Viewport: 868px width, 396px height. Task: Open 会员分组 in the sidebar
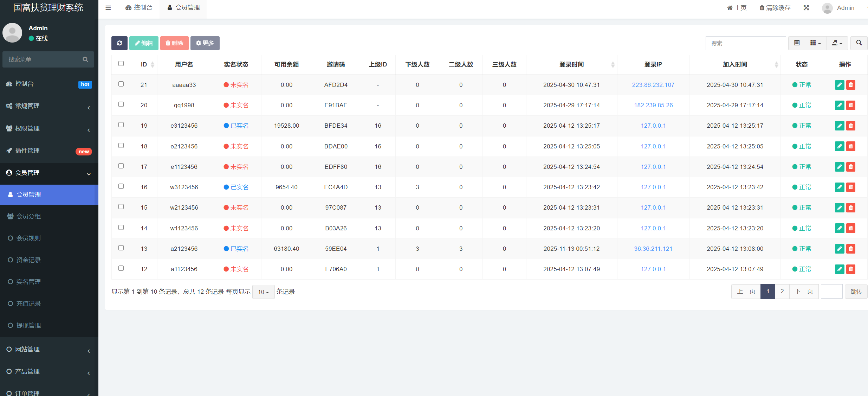[x=29, y=216]
